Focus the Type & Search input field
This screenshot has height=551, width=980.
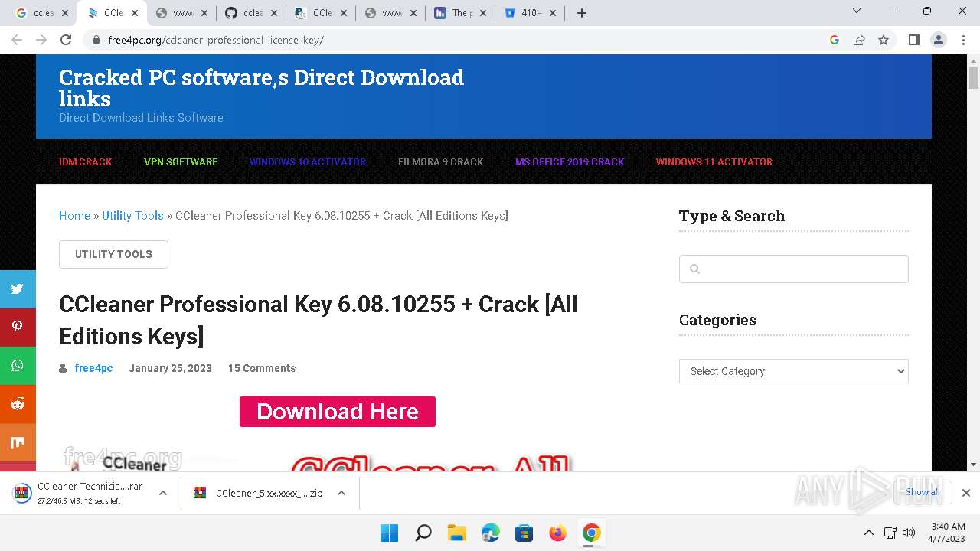click(794, 269)
